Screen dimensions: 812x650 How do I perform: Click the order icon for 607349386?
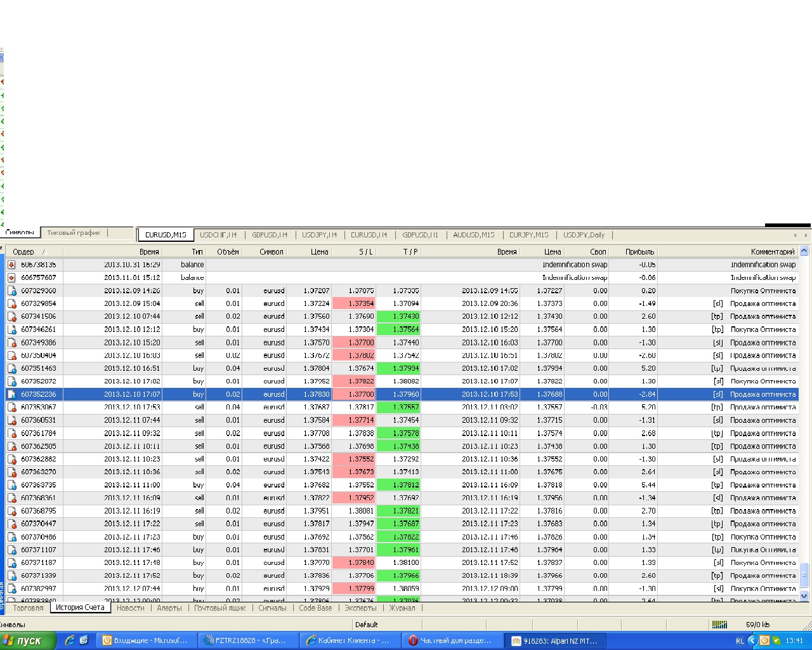point(11,342)
